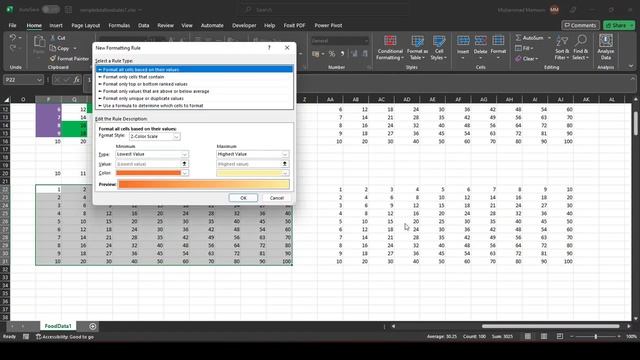Collapse the Maximum value range selector icon
Screen dimensions: 640x360
point(284,164)
